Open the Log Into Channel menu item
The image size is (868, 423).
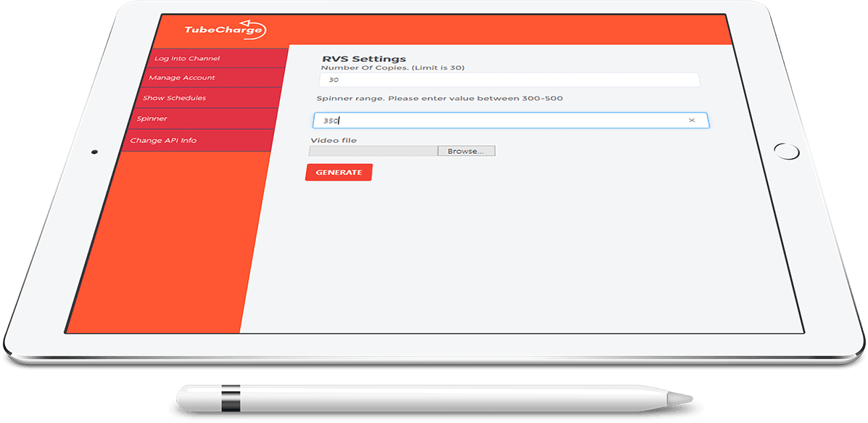point(219,58)
